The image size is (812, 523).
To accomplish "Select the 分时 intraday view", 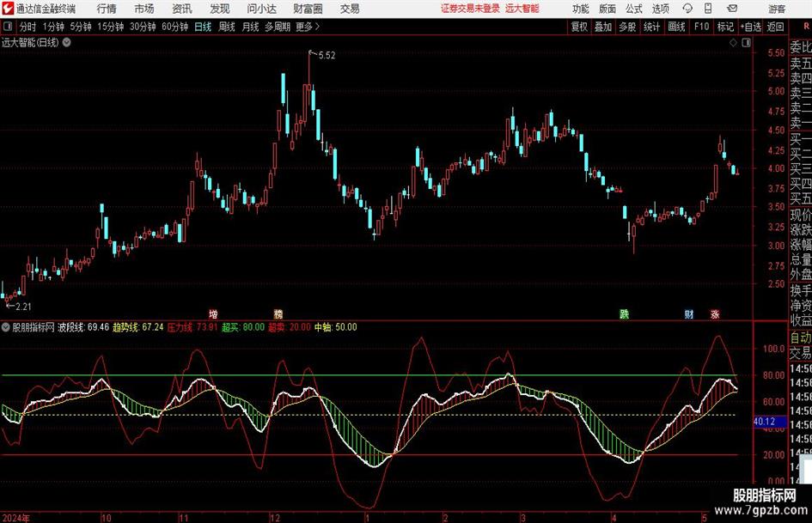I will pyautogui.click(x=28, y=27).
